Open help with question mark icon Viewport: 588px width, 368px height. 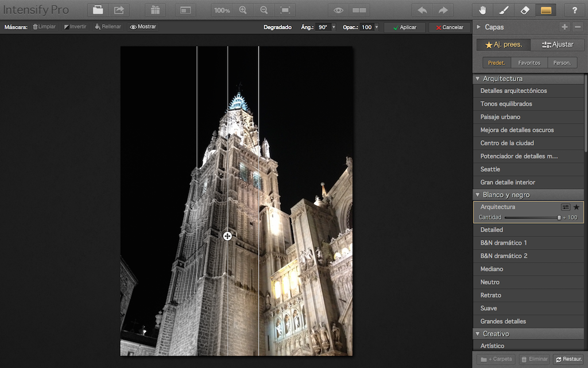(x=574, y=10)
